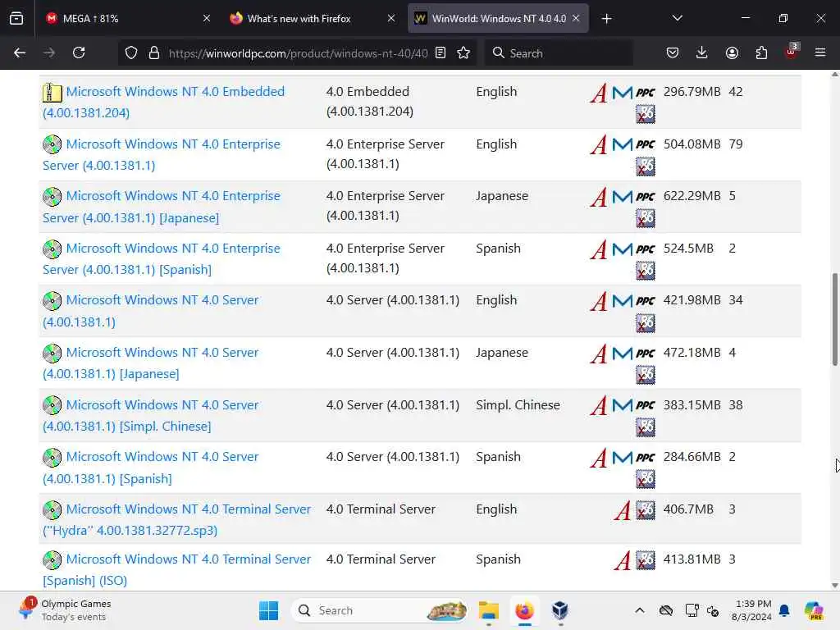
Task: Open the notification bell
Action: (x=784, y=610)
